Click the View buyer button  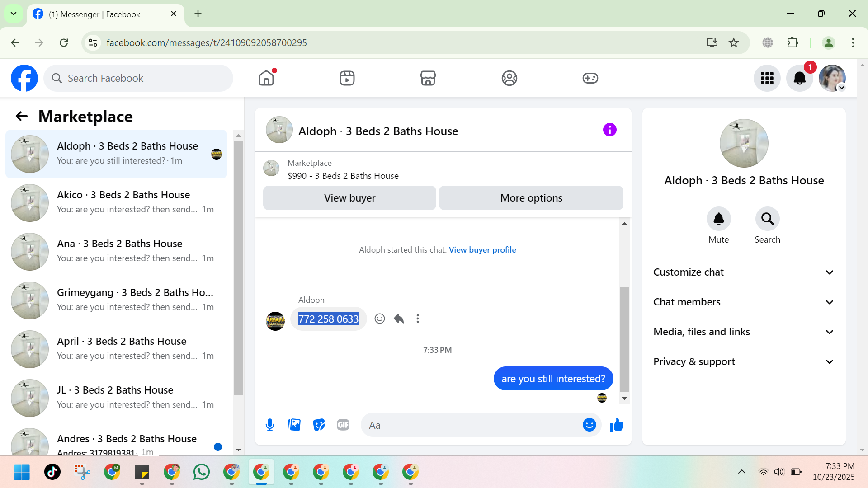click(x=349, y=198)
